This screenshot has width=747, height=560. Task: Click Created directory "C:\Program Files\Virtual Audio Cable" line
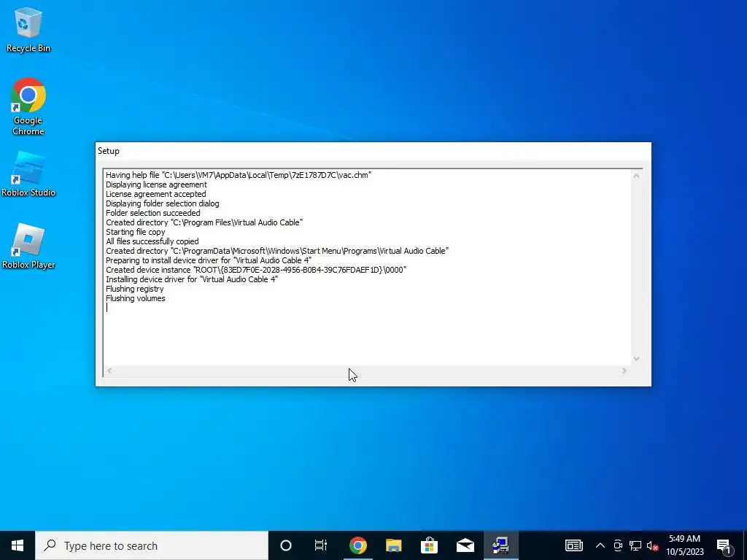coord(204,222)
